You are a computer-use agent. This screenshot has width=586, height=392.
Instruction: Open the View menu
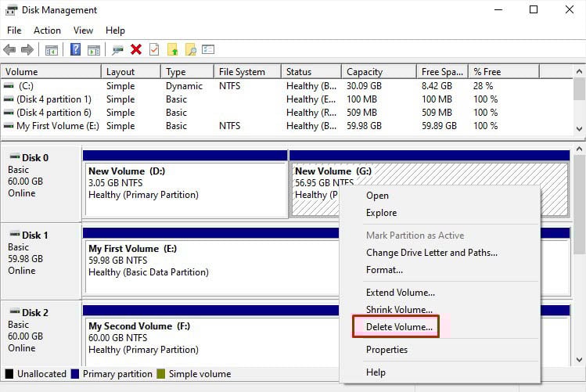pyautogui.click(x=83, y=31)
